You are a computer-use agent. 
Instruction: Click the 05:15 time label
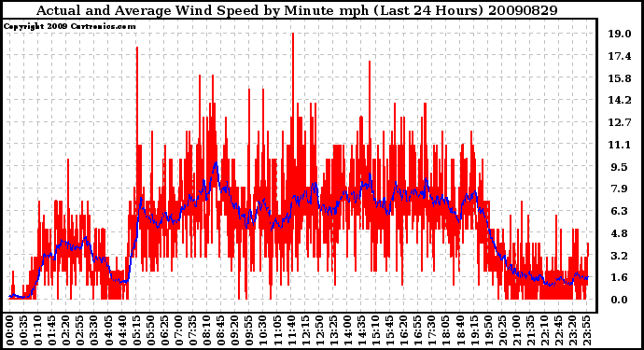[136, 331]
